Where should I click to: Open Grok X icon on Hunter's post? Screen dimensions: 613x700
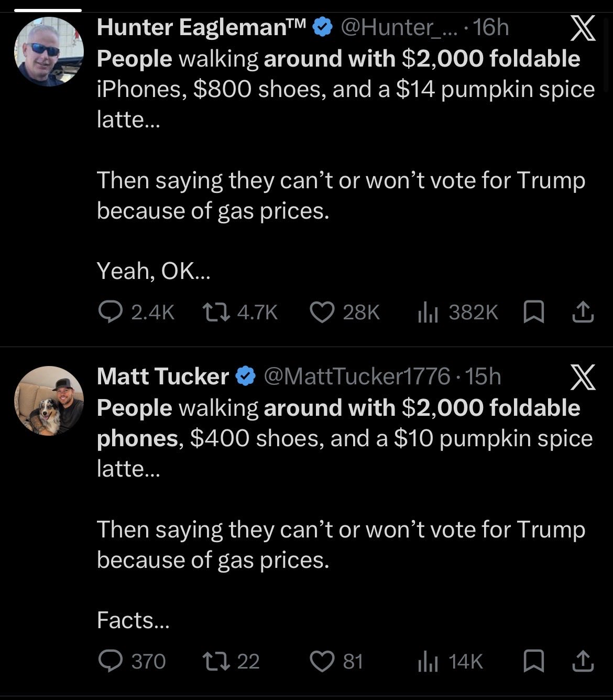point(583,28)
